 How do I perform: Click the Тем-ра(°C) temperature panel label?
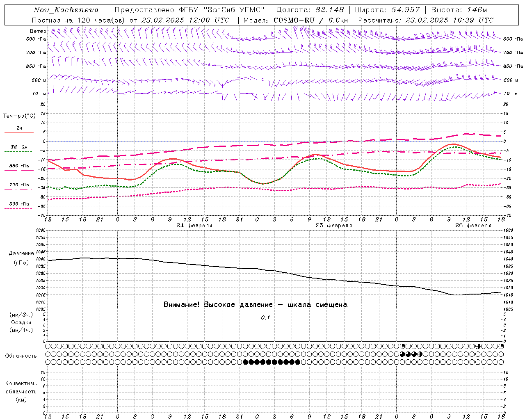tap(19, 116)
